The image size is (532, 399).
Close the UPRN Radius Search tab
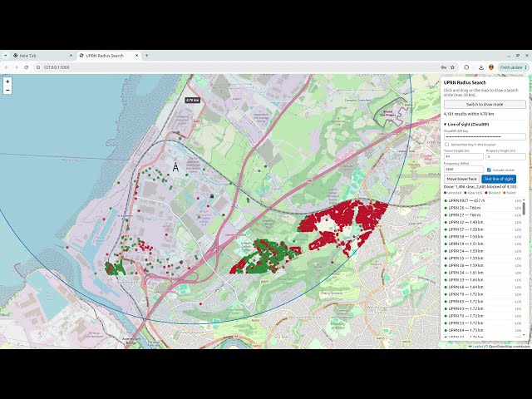(136, 56)
